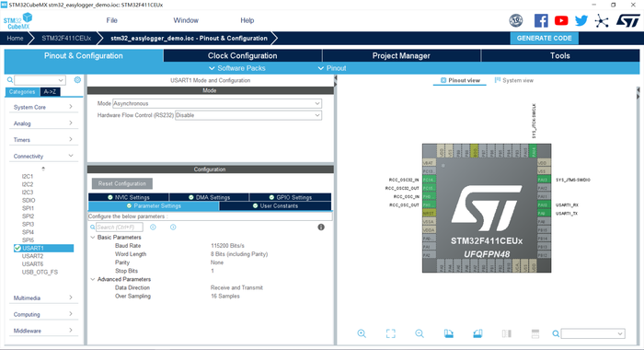Click the Reset Configuration button
Viewport: 644px width, 350px height.
click(122, 183)
